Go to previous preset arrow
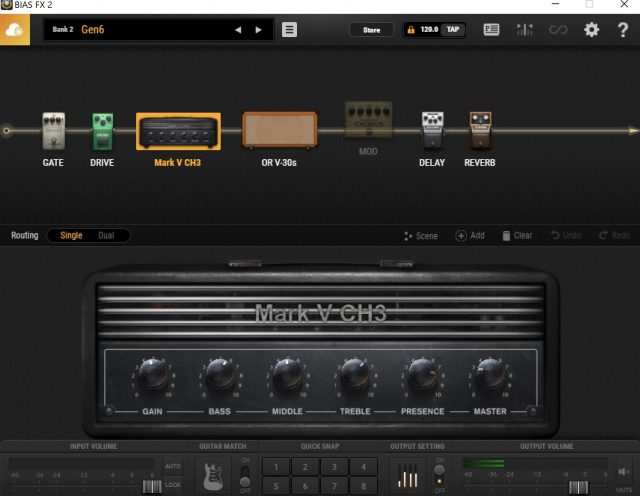This screenshot has width=640, height=496. (x=238, y=30)
